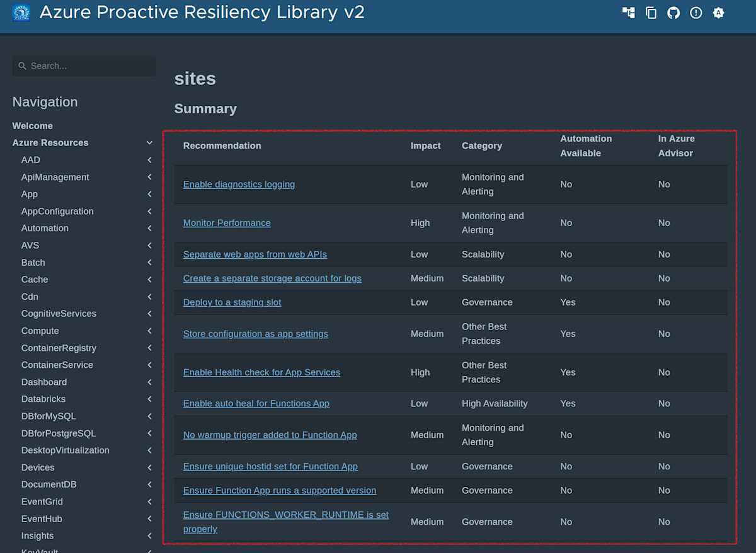Open the Monitor Performance recommendation
756x553 pixels.
(x=227, y=223)
